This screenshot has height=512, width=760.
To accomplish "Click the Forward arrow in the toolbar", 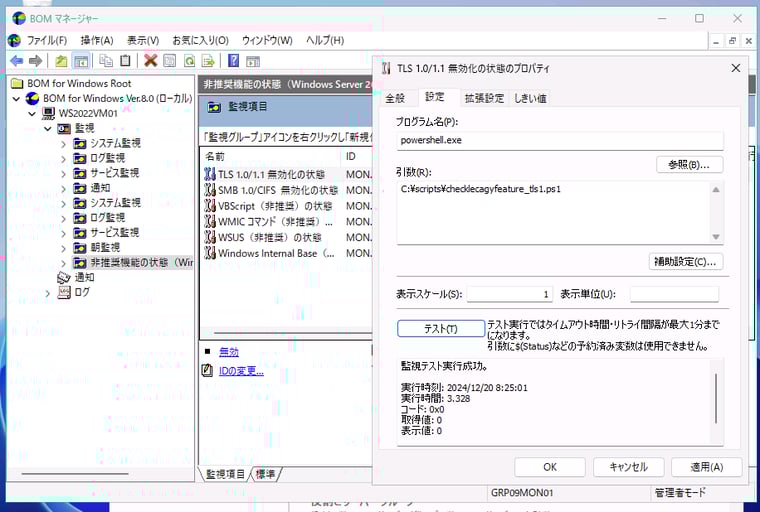I will [35, 61].
